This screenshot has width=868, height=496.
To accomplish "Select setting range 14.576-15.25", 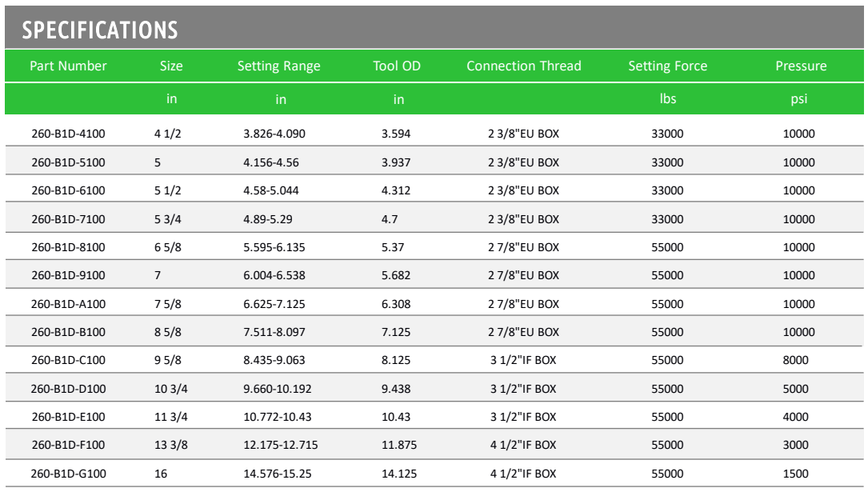I will 278,474.
